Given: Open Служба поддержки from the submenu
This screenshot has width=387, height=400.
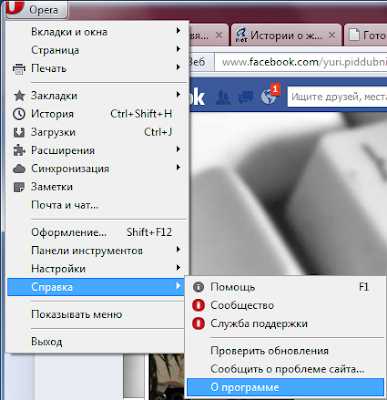Looking at the screenshot, I should [x=285, y=324].
